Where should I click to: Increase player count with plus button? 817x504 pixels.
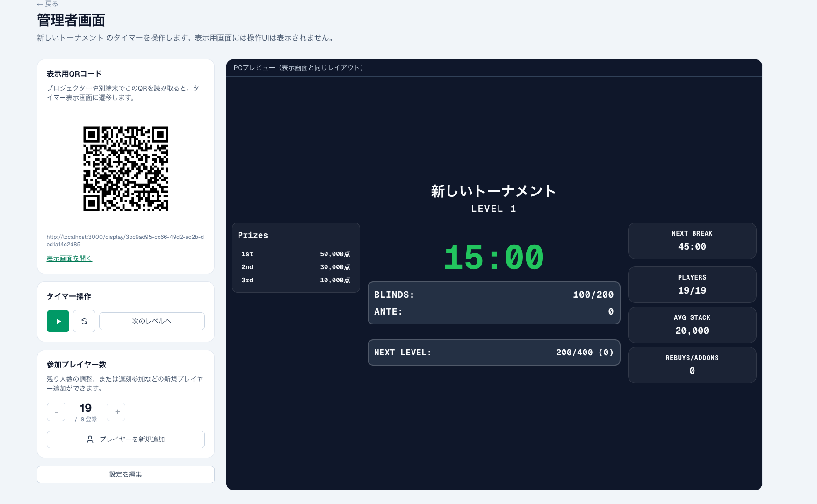click(116, 412)
